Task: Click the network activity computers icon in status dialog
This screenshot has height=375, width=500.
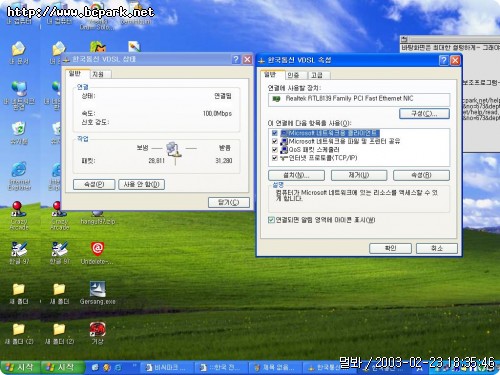Action: [x=174, y=149]
